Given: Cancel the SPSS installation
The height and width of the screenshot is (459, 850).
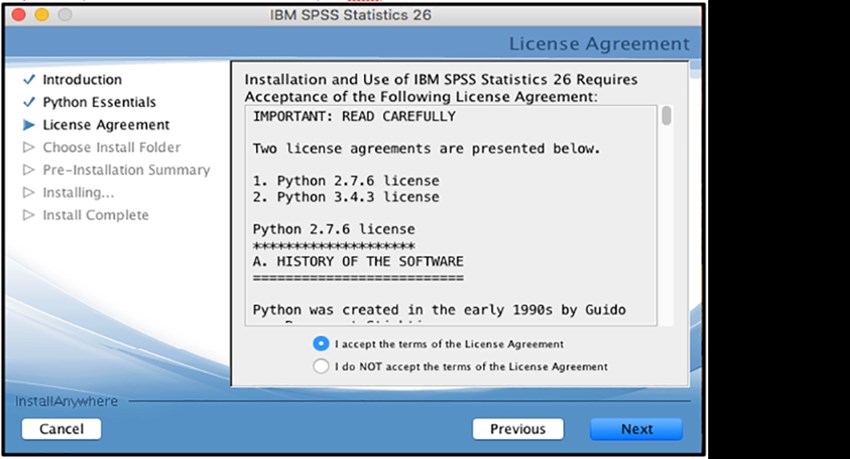Looking at the screenshot, I should (x=61, y=429).
